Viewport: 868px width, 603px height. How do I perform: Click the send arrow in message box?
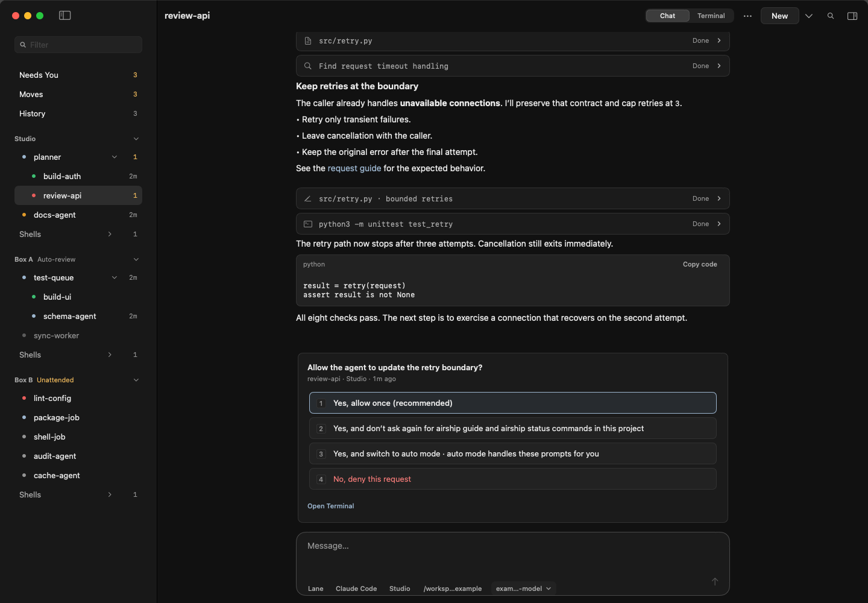(715, 581)
